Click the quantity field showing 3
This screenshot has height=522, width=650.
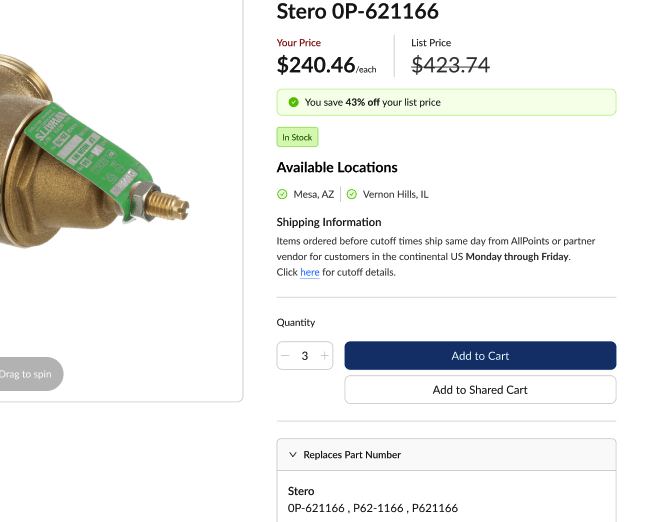pos(305,356)
